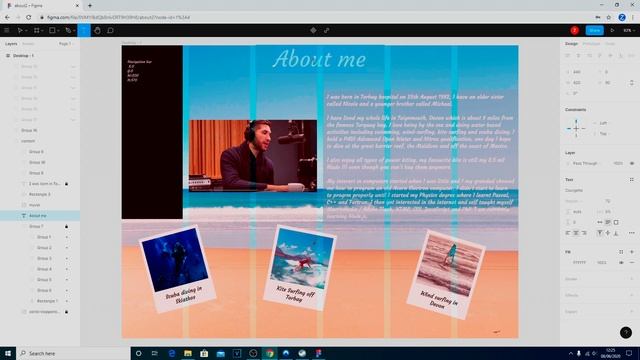Select the Frame tool
This screenshot has height=360, width=640.
point(36,30)
